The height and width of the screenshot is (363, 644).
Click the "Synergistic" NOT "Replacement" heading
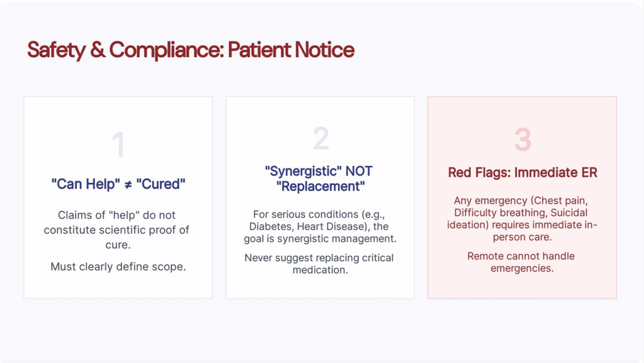point(320,179)
